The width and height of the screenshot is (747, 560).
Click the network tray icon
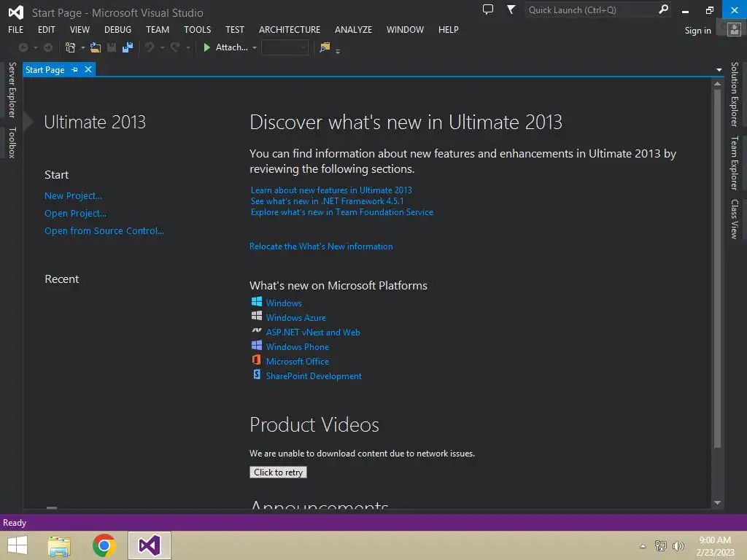click(x=660, y=546)
